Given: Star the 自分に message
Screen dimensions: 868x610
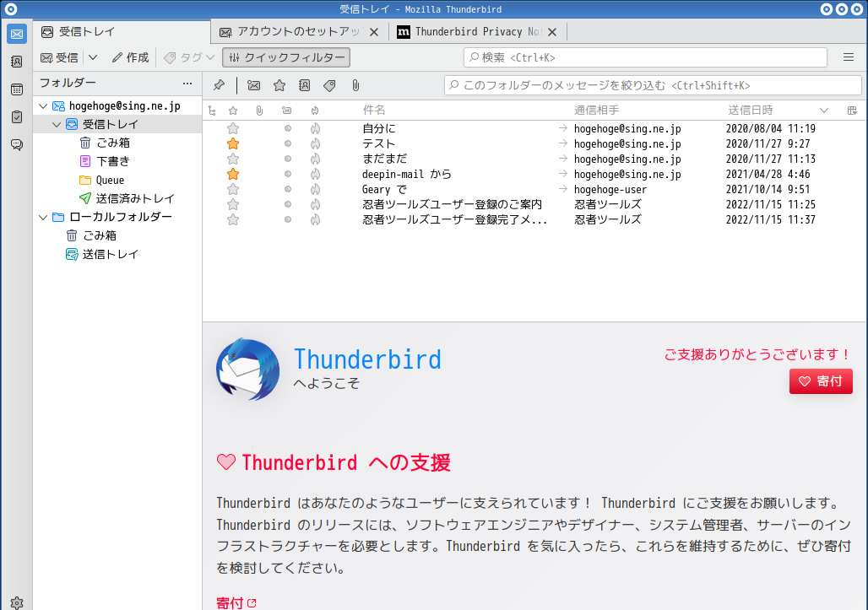Looking at the screenshot, I should 233,129.
